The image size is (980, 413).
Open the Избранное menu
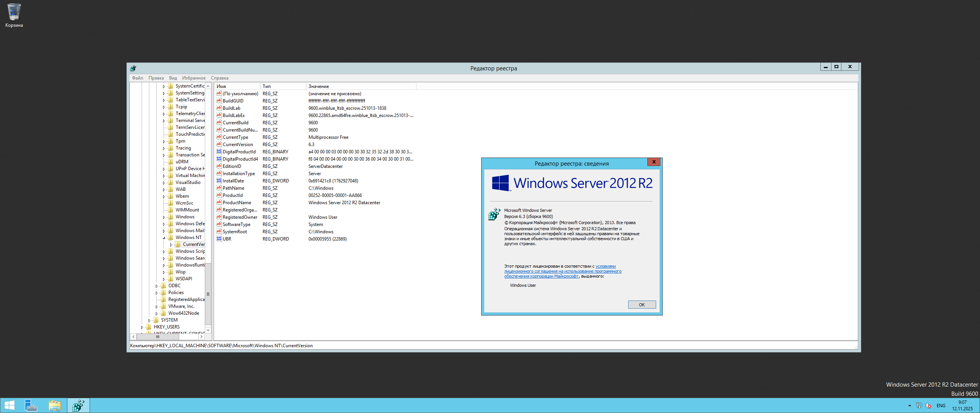coord(194,78)
